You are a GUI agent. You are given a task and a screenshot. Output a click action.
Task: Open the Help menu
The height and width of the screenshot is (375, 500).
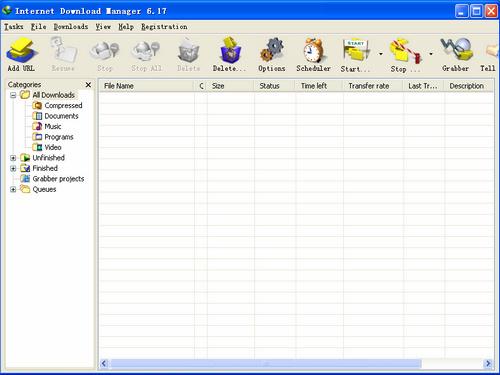click(126, 27)
